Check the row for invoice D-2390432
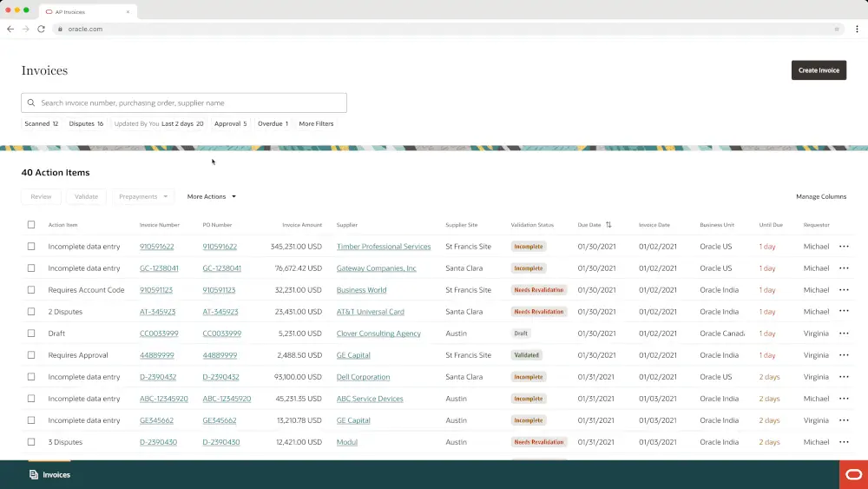This screenshot has width=868, height=489. [x=31, y=377]
